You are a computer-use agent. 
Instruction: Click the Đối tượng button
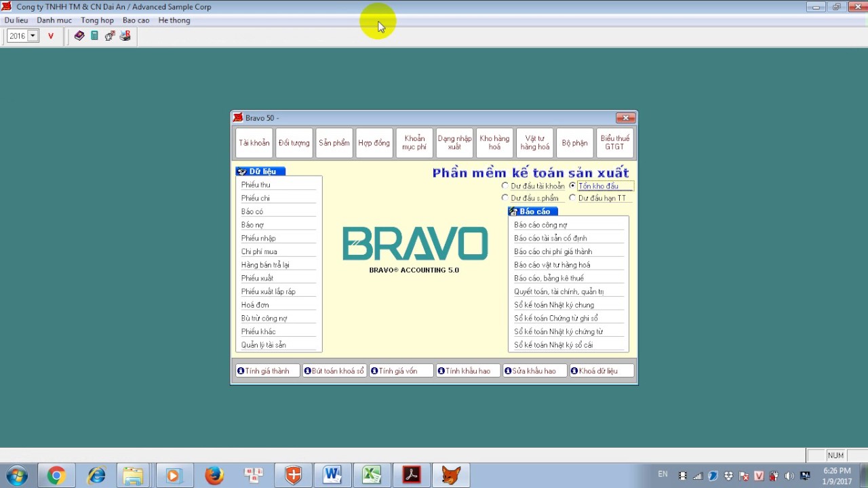point(294,143)
